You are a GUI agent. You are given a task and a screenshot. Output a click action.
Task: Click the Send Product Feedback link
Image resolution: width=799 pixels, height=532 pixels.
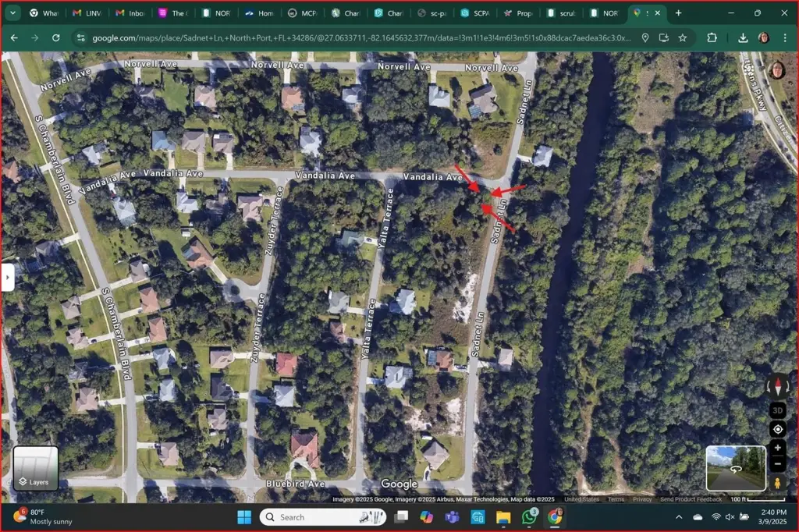pyautogui.click(x=691, y=499)
